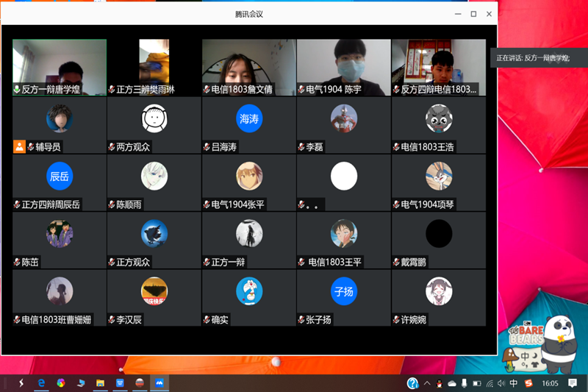Click the name label 电信1803王浩

[427, 146]
